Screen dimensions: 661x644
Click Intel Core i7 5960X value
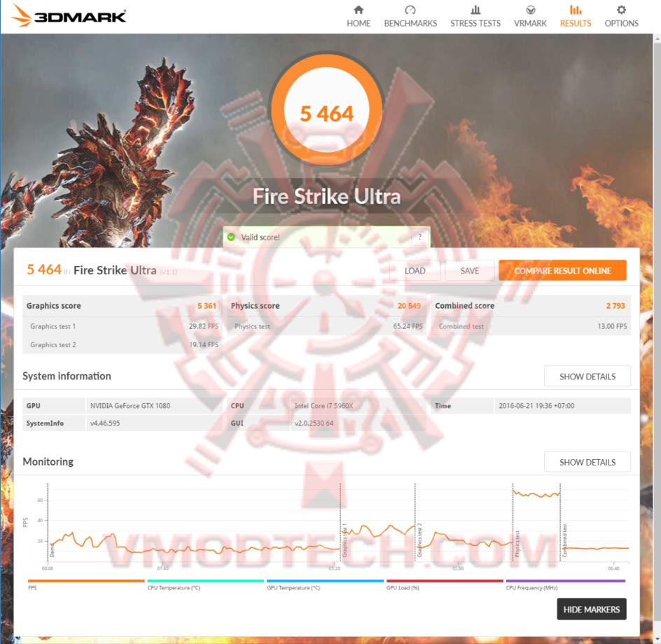[x=323, y=406]
